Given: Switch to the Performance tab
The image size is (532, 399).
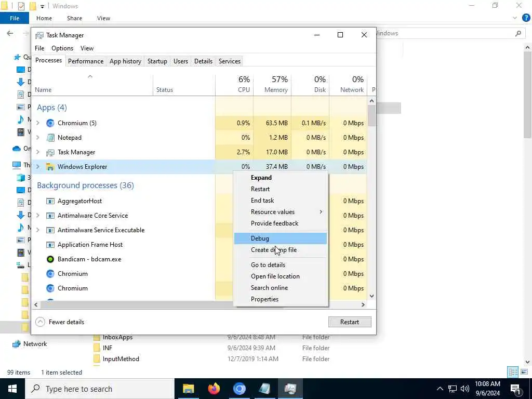Looking at the screenshot, I should point(86,61).
